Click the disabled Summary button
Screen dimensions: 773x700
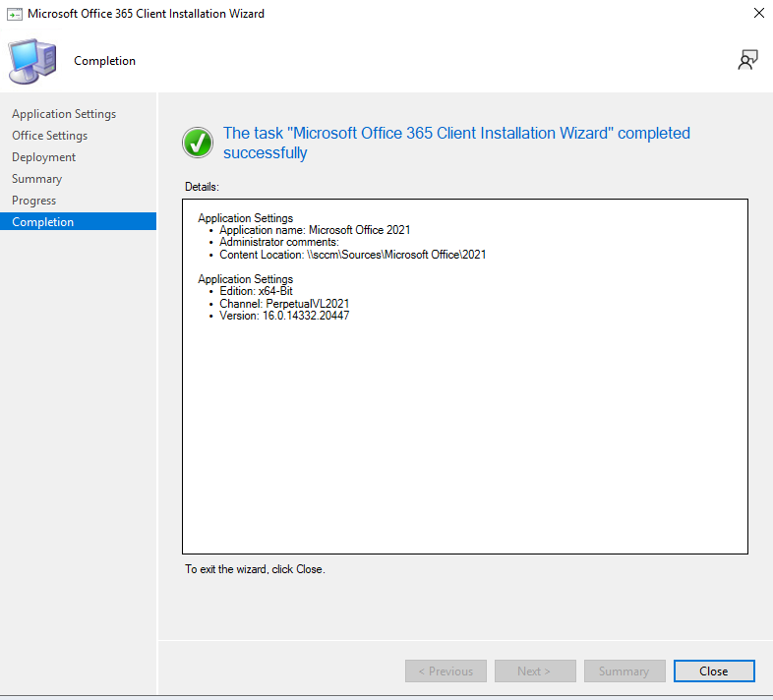[x=624, y=671]
